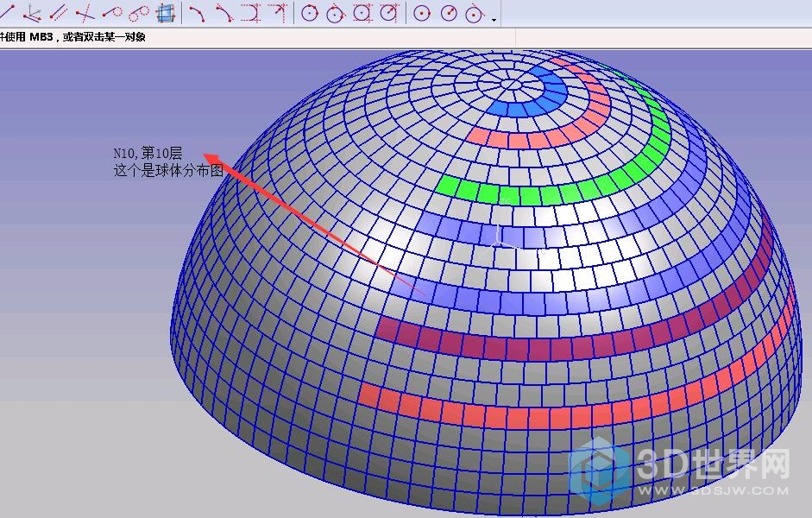Select the arc by endpoints tool
The image size is (812, 518).
tap(197, 12)
